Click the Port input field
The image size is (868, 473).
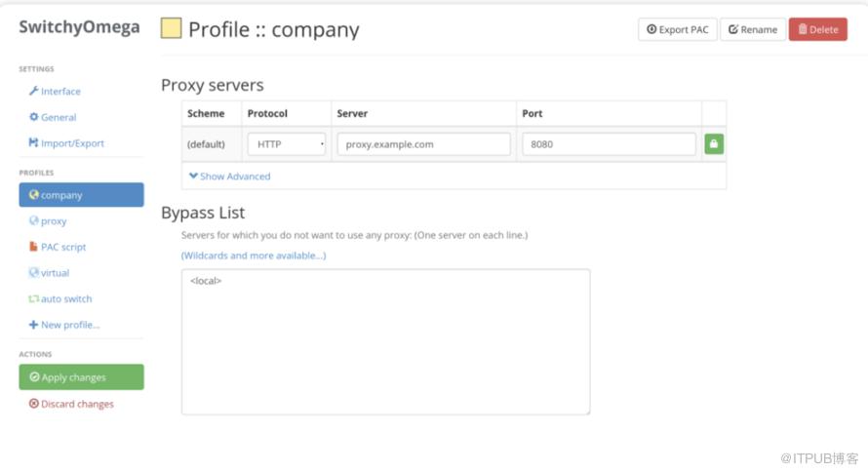pos(609,144)
